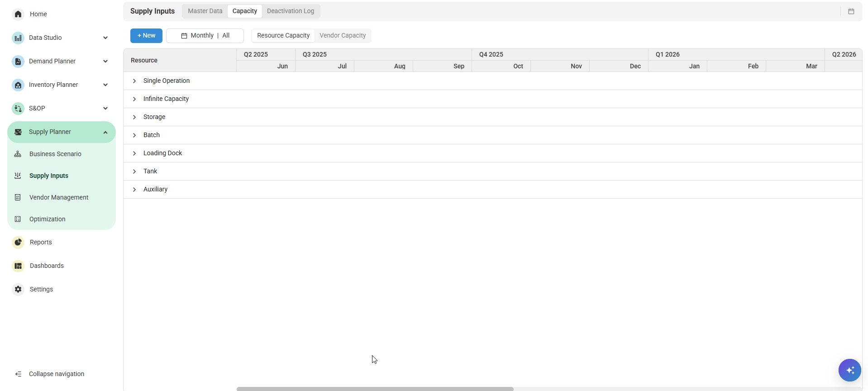Switch to the Deactivation Log tab
The height and width of the screenshot is (391, 868).
click(x=290, y=11)
